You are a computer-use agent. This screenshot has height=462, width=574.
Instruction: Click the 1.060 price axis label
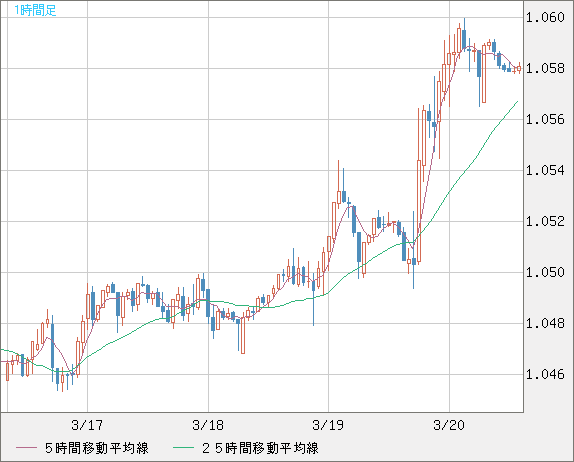click(x=545, y=17)
